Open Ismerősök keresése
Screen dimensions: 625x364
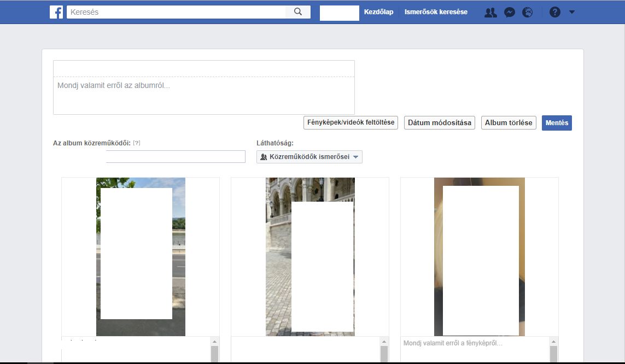point(436,12)
